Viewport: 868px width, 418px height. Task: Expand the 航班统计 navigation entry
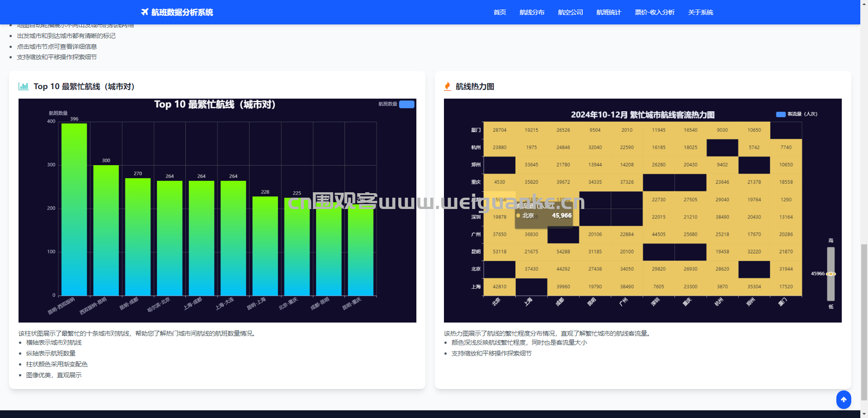609,12
